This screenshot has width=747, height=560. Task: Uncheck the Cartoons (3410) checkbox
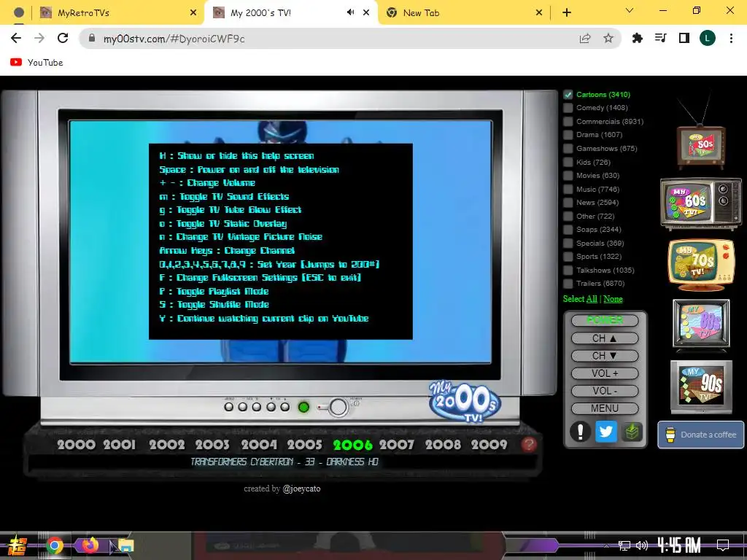pyautogui.click(x=568, y=94)
